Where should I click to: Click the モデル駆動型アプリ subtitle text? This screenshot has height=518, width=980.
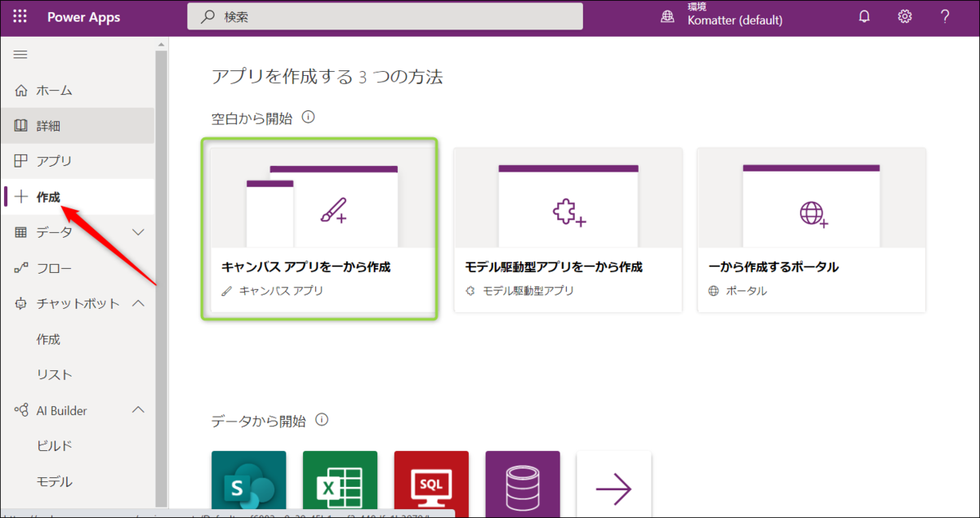pos(528,291)
